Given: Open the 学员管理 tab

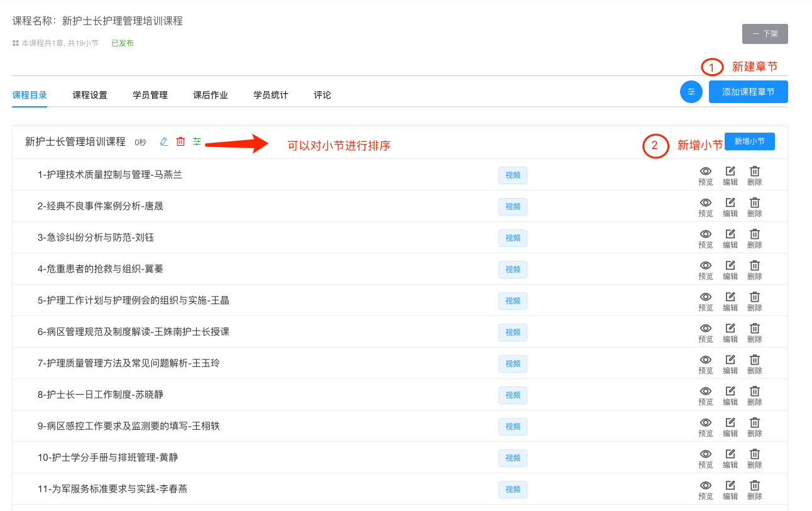Looking at the screenshot, I should click(150, 95).
